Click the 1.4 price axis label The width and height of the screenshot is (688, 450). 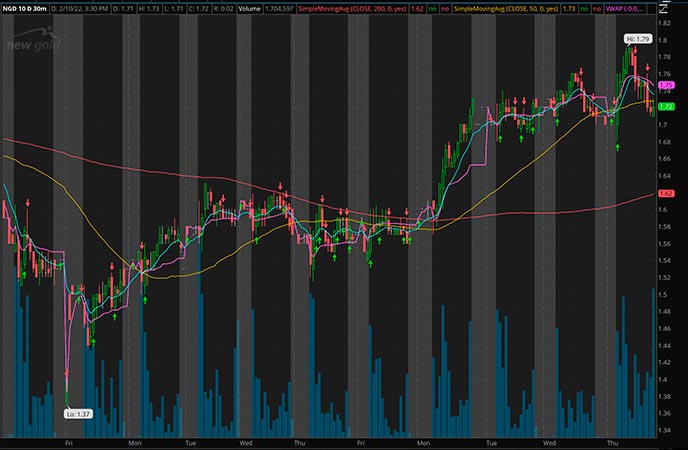click(x=663, y=379)
